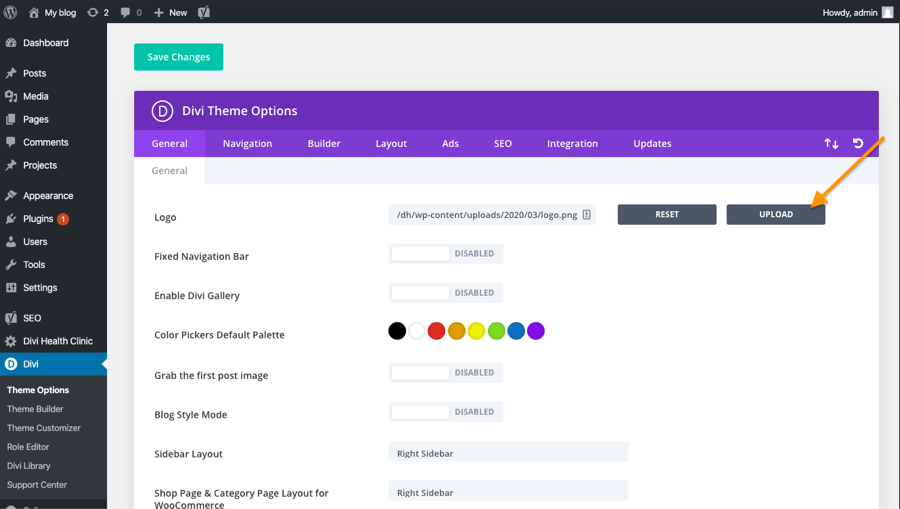
Task: Click the Divi logo in panel header
Action: pos(162,111)
